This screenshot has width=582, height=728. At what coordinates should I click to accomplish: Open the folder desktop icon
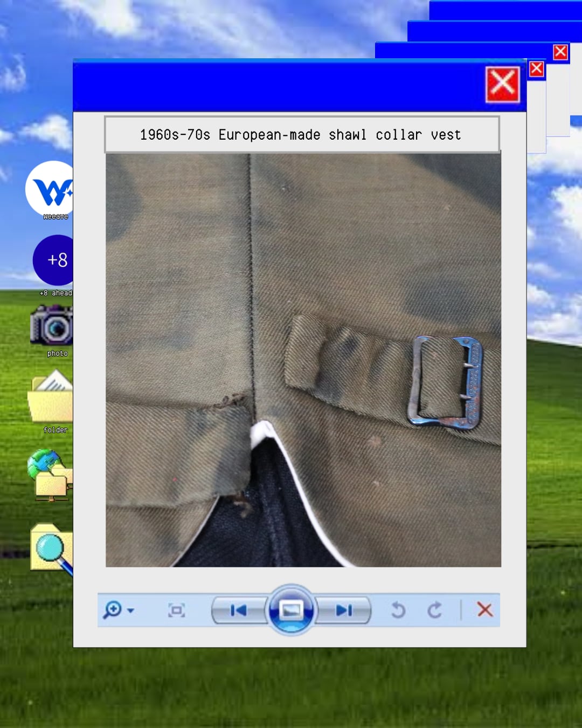51,396
